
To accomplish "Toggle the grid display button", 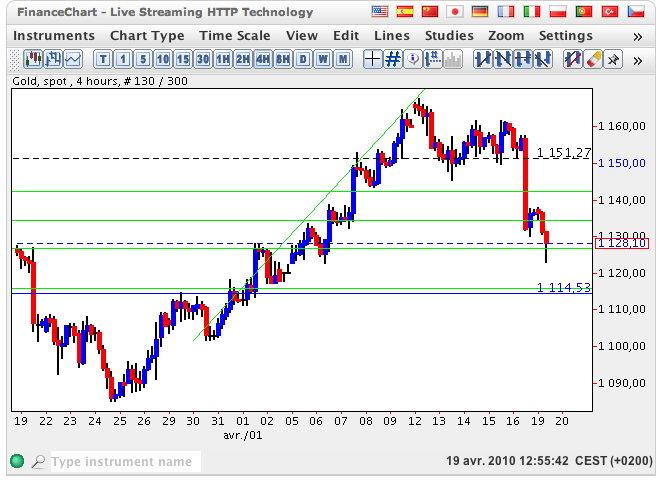I will pos(393,59).
